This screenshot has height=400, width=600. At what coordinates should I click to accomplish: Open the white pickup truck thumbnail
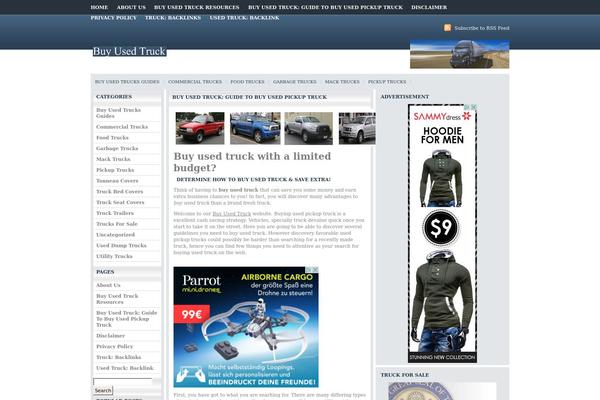click(357, 128)
